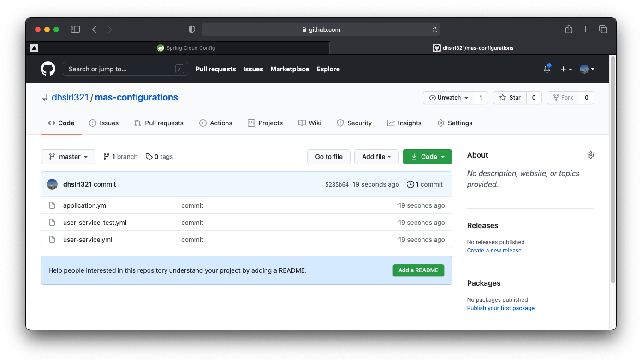Image resolution: width=642 pixels, height=364 pixels.
Task: Open the About settings gear
Action: tap(591, 155)
